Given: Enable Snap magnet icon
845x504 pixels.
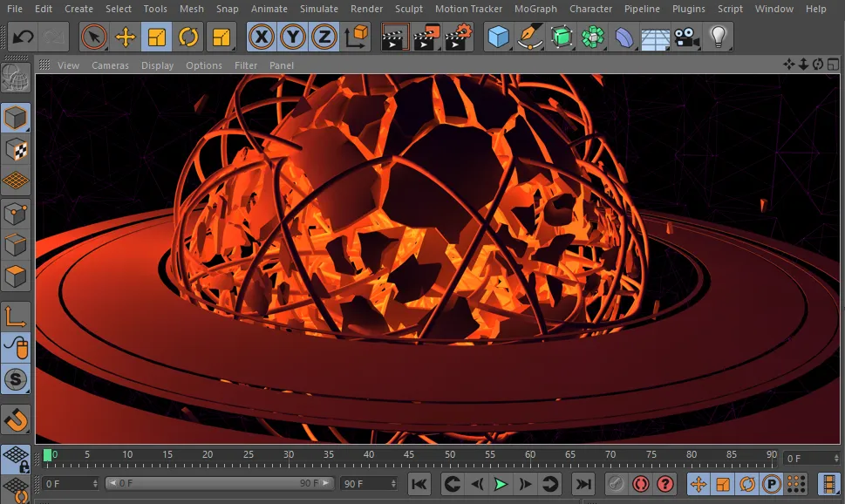Looking at the screenshot, I should [x=16, y=419].
